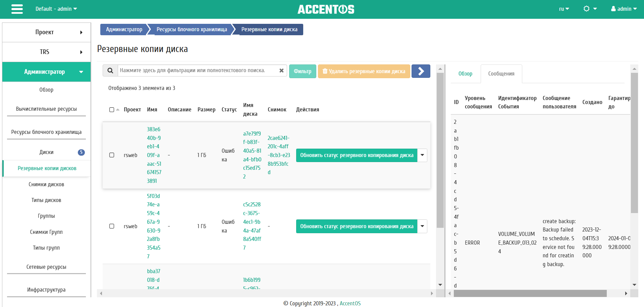Expand the Проект sidebar section
Screen dimensions: 644x307
[46, 32]
